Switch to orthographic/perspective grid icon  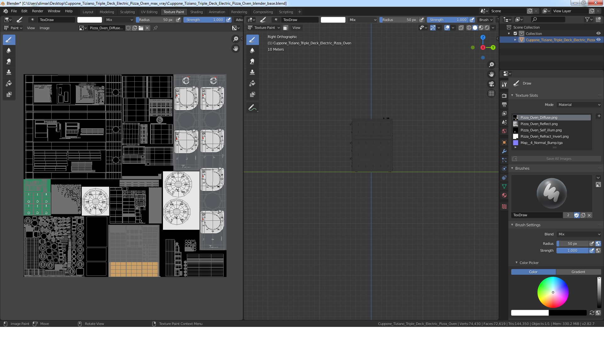click(x=491, y=94)
